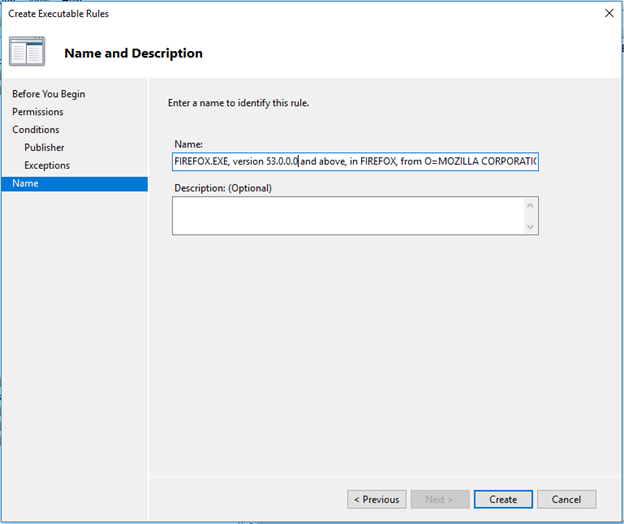Select the Permissions step in sidebar
Screen dimensions: 624x524
pyautogui.click(x=37, y=112)
